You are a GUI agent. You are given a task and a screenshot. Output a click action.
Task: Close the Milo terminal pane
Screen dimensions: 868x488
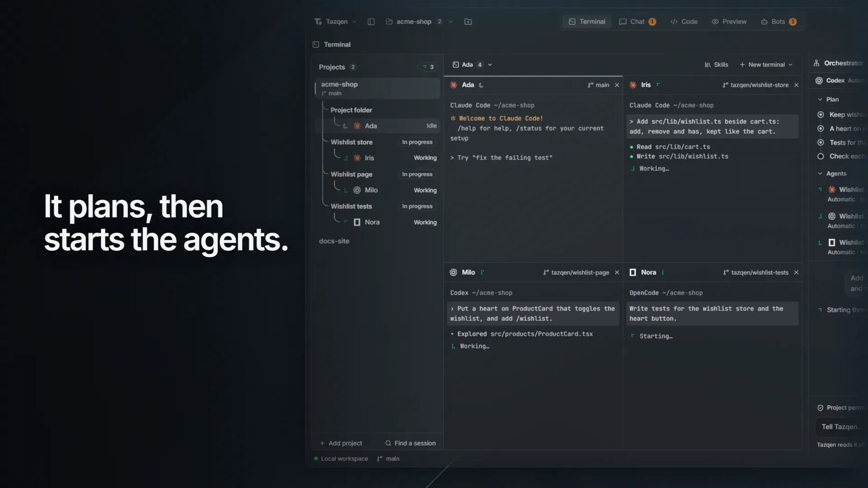[x=617, y=272]
